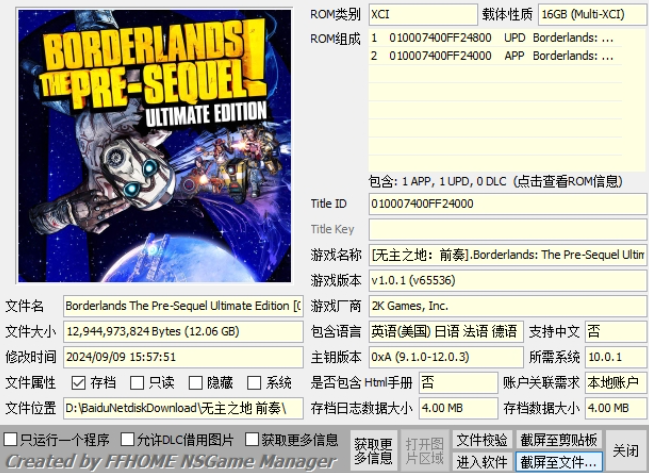Click the 进入软件 button

pyautogui.click(x=482, y=461)
